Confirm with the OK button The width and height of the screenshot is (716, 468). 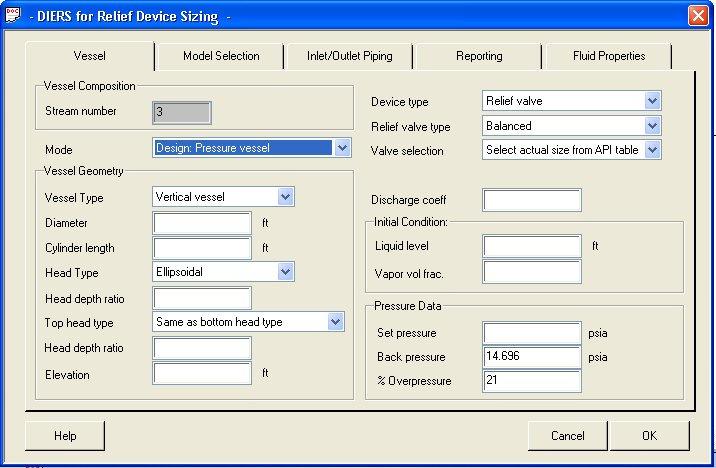(x=649, y=436)
